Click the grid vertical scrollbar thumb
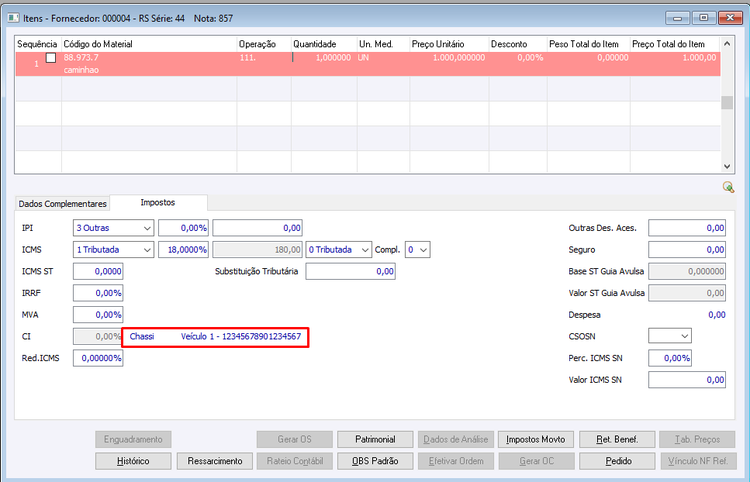 tap(727, 102)
